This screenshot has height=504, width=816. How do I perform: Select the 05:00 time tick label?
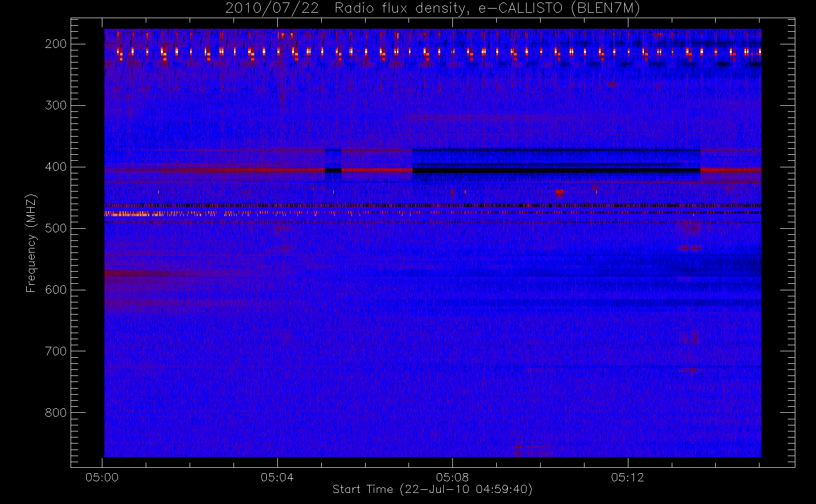point(102,477)
